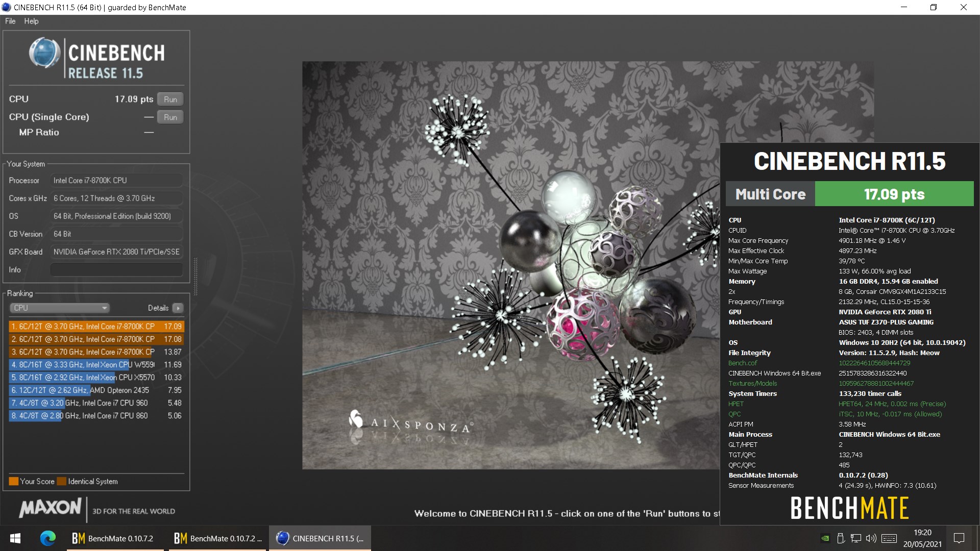Screen dimensions: 980x551
Task: Click the Info input field
Action: tap(116, 270)
